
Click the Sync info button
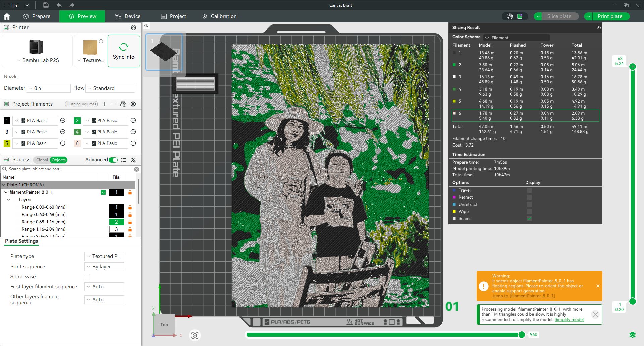(123, 51)
